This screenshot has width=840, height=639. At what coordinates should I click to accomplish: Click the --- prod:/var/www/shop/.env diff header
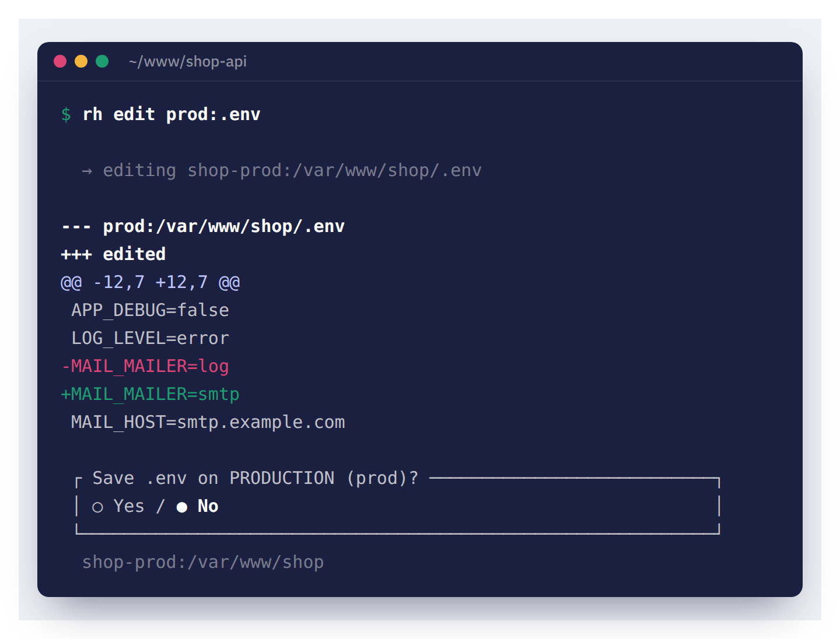[x=203, y=226]
